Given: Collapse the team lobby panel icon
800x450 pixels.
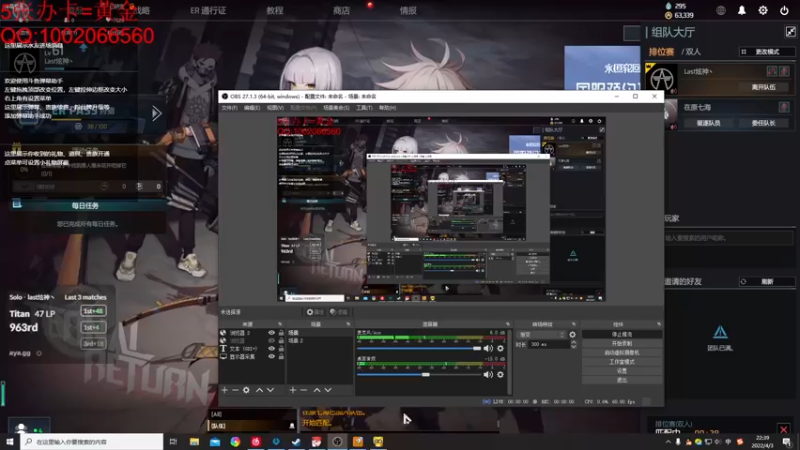Looking at the screenshot, I should (x=790, y=32).
